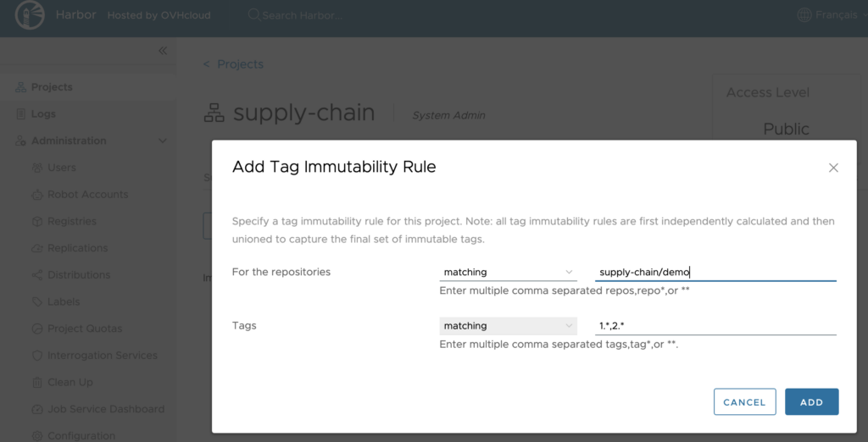Screen dimensions: 868x442
Task: Click the tags input field containing 1.*,2.*
Action: (715, 326)
